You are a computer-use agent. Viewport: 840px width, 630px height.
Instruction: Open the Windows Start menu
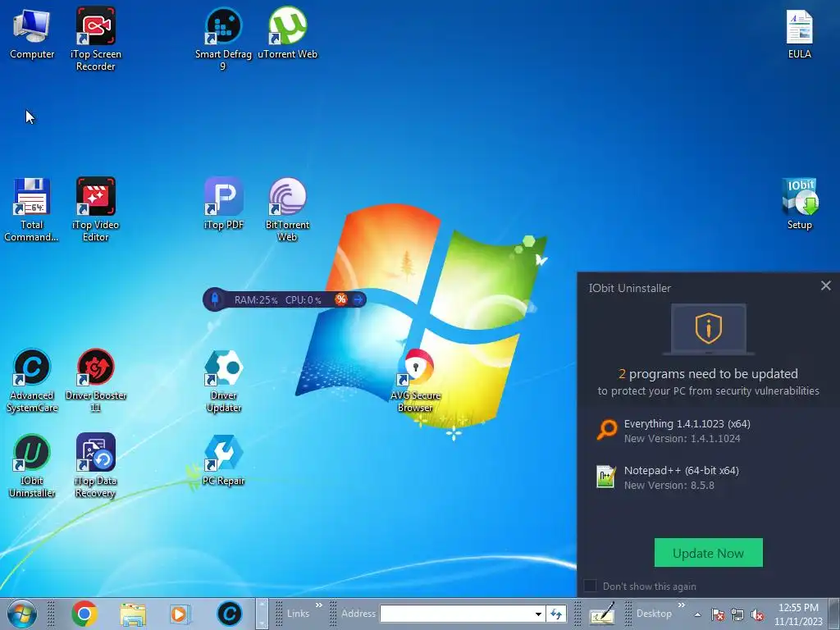(22, 614)
